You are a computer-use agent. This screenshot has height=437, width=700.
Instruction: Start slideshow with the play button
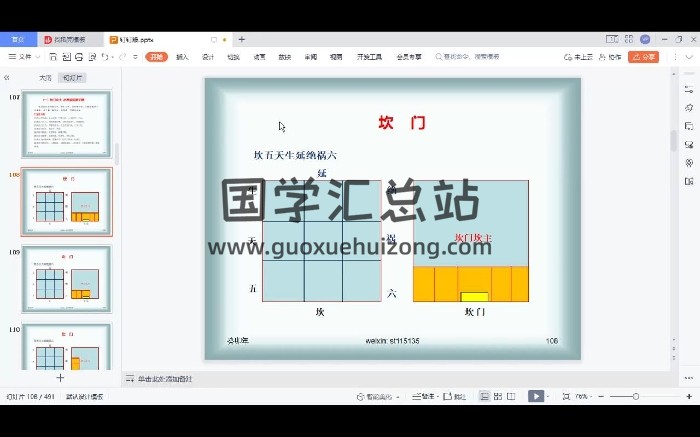(x=536, y=396)
